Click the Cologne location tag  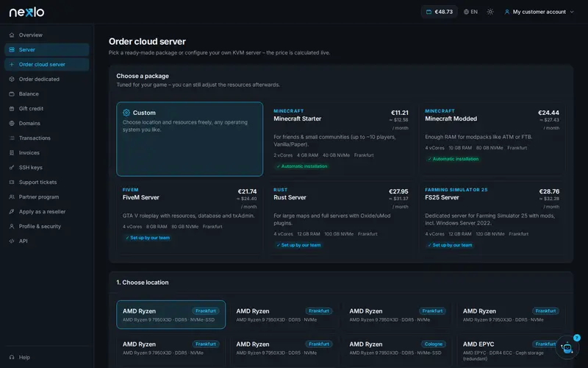[x=434, y=344]
